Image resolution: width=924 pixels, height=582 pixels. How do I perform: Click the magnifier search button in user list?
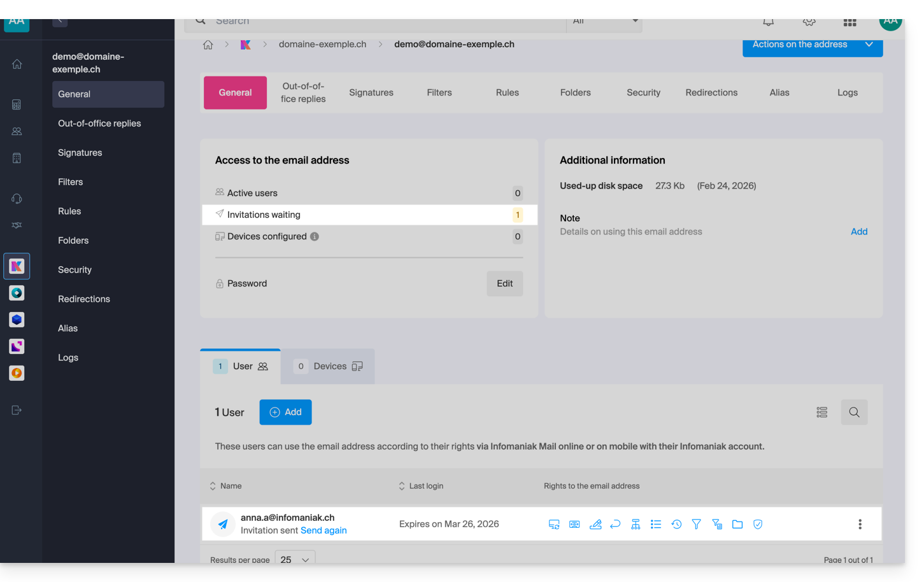click(854, 412)
